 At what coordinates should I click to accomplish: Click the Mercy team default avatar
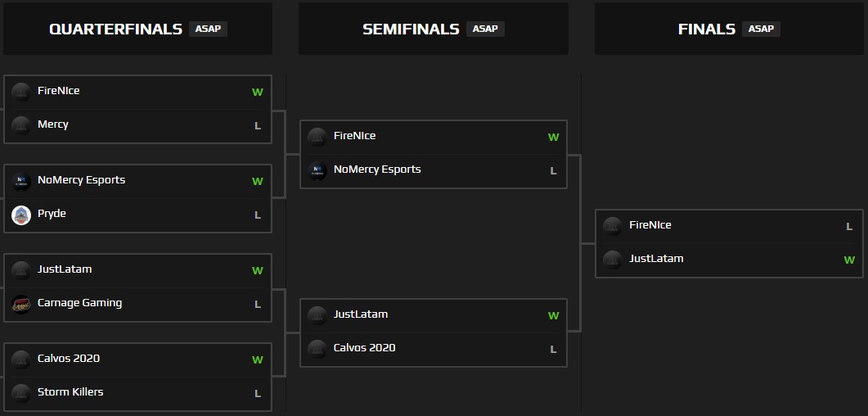[21, 125]
